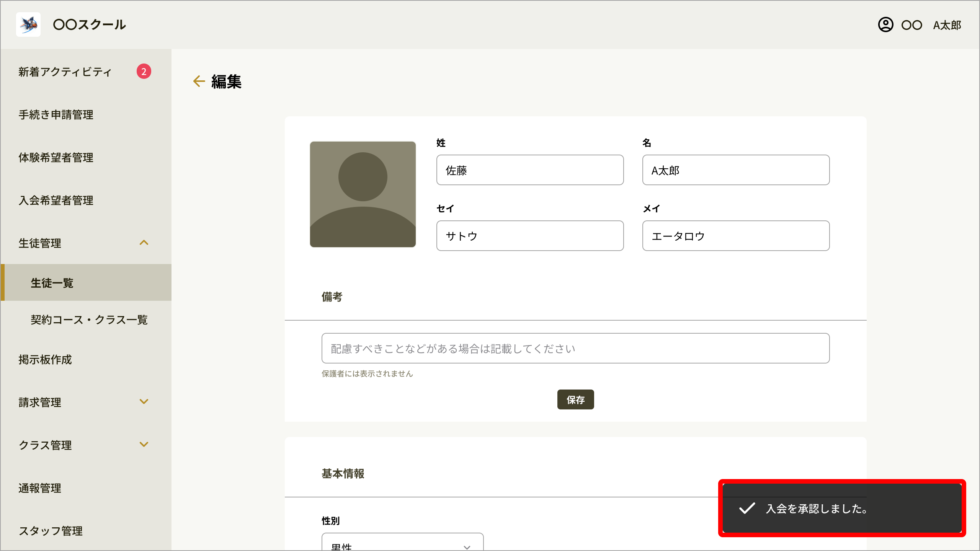Image resolution: width=980 pixels, height=551 pixels.
Task: Click the student profile photo placeholder
Action: (x=363, y=194)
